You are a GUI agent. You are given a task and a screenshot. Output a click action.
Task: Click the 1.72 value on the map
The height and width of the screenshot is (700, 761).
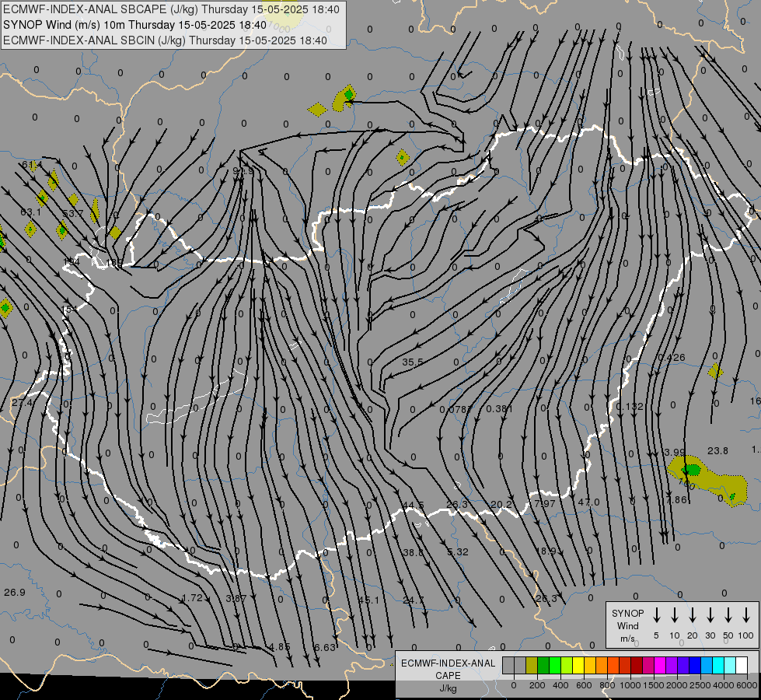pyautogui.click(x=192, y=598)
